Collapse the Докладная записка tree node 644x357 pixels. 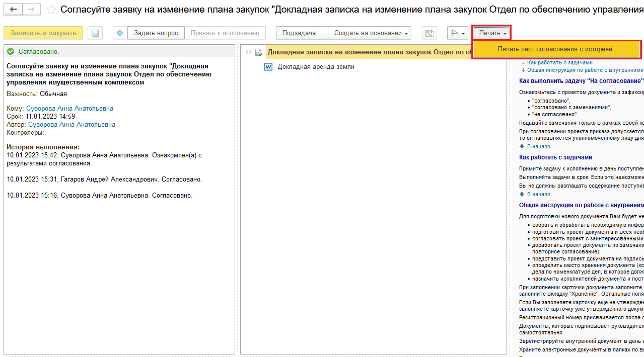click(249, 52)
